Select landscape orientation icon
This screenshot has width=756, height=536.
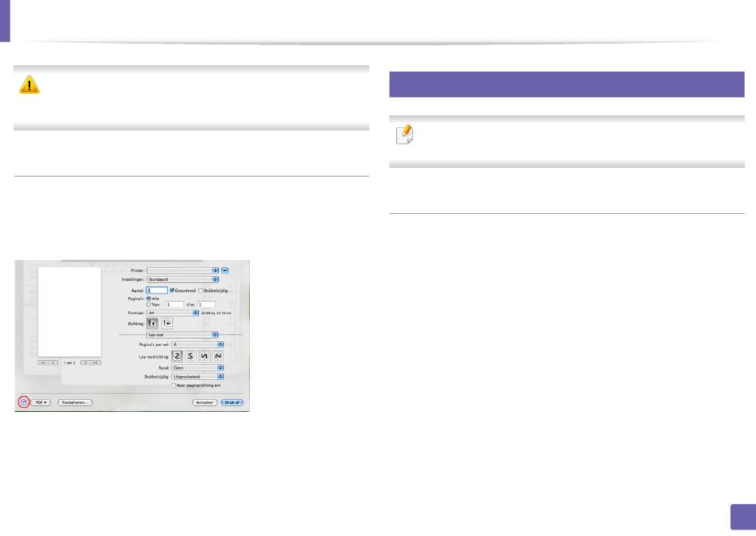167,324
